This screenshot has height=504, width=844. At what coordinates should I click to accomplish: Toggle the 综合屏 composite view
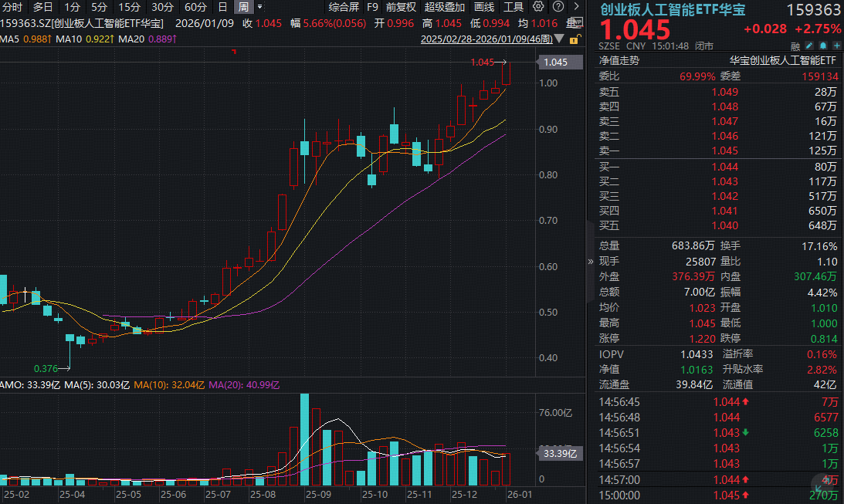[x=344, y=7]
